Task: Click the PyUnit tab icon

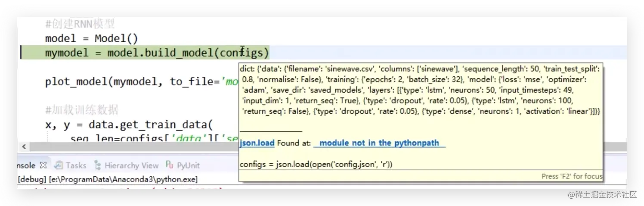Action: tap(169, 165)
